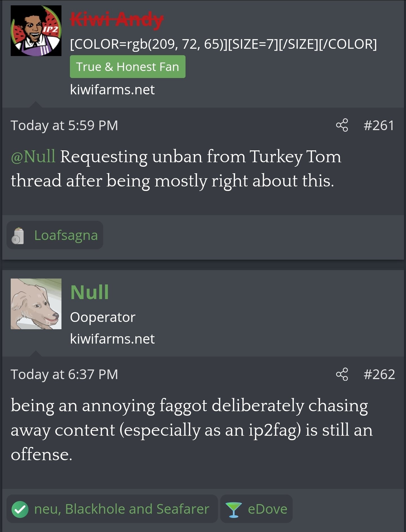Screen dimensions: 406x532
Task: Click the trash can reaction icon
Action: 18,235
